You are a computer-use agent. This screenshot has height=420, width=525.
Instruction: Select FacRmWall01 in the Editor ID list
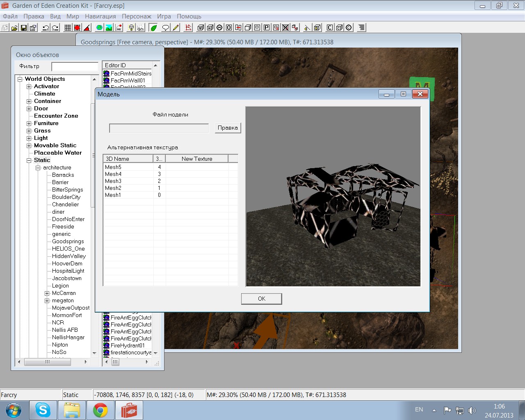tap(128, 80)
